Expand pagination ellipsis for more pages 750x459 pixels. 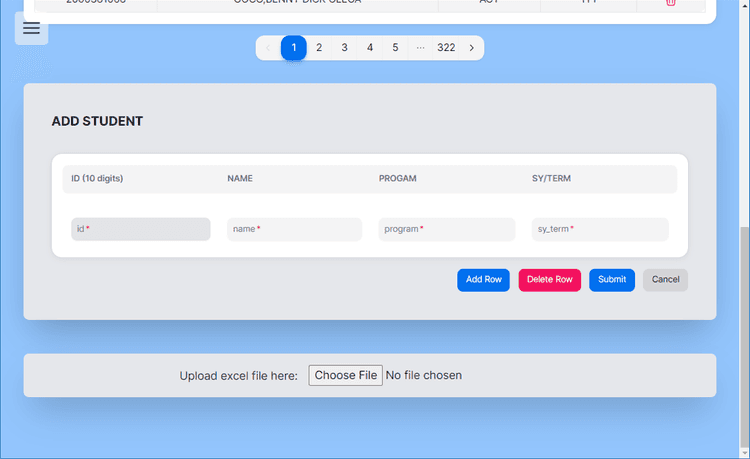(x=420, y=48)
